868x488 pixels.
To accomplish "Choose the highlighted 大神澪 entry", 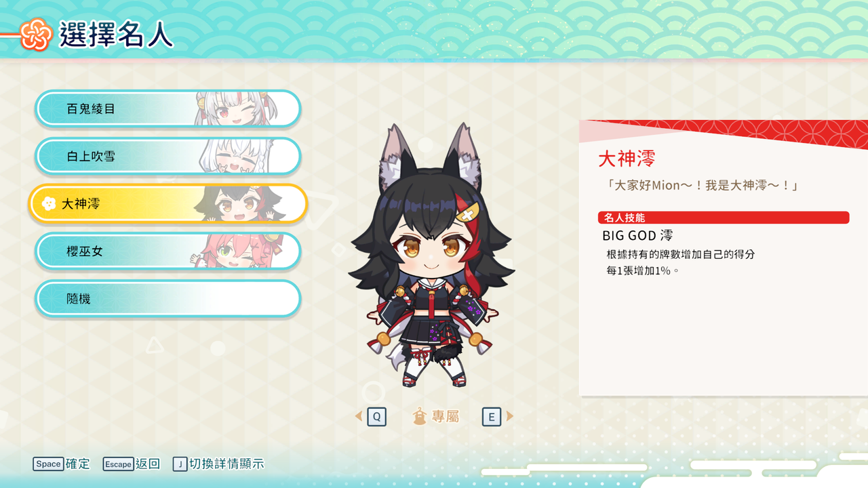I will 167,203.
